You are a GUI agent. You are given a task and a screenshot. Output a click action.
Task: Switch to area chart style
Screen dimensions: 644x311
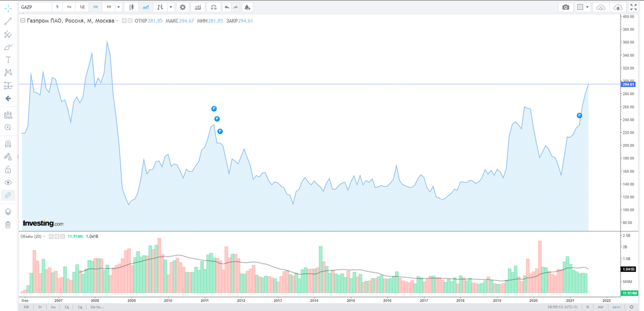tap(146, 7)
